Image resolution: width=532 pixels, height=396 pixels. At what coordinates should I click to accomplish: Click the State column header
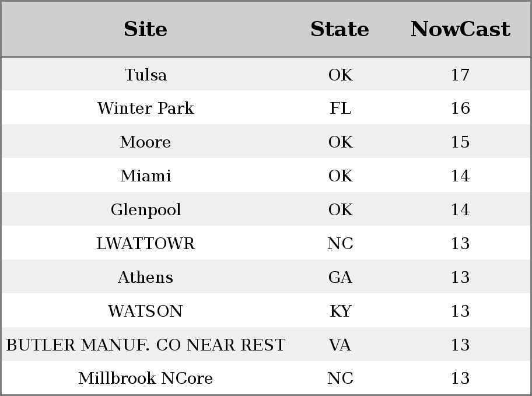coord(339,29)
